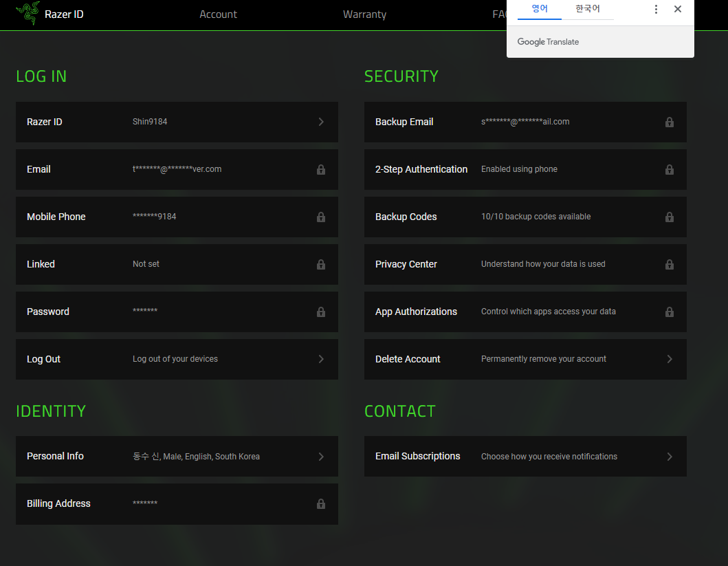This screenshot has height=566, width=728.
Task: Open the Personal Info label
Action: click(x=55, y=456)
